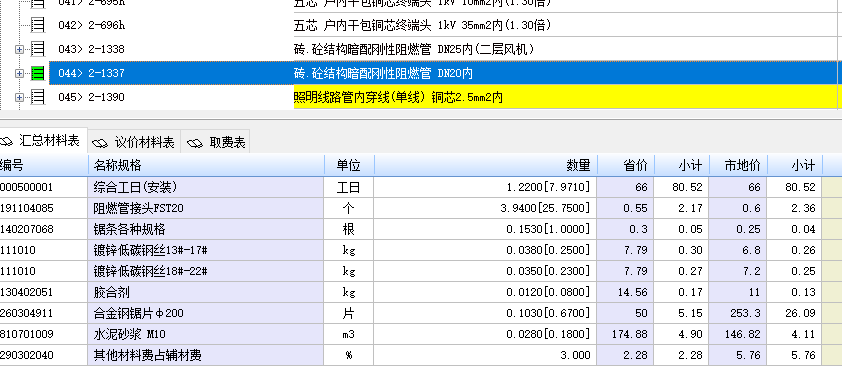Click the 数量 column header

(485, 165)
